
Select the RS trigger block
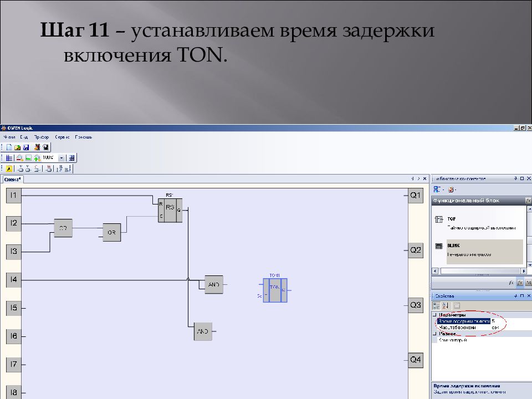tap(170, 211)
